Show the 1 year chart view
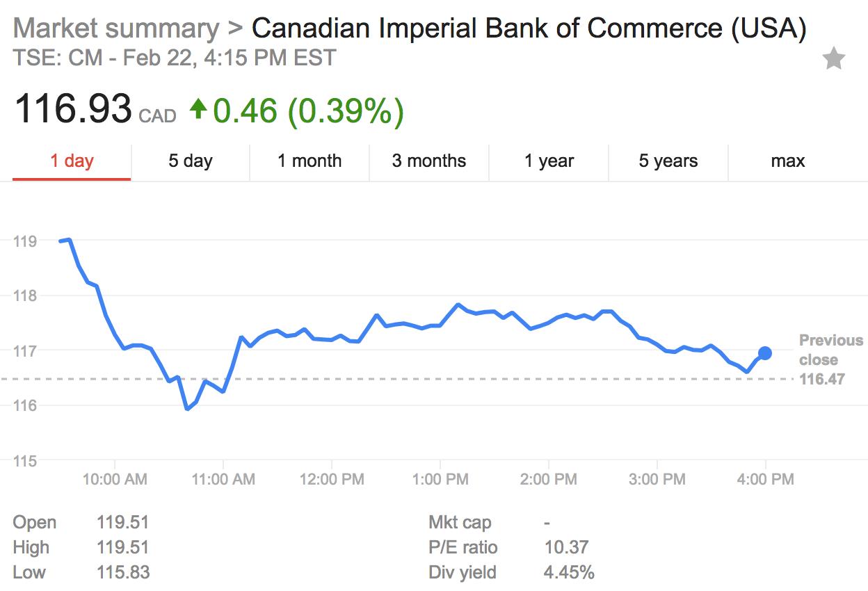The width and height of the screenshot is (868, 591). (549, 161)
